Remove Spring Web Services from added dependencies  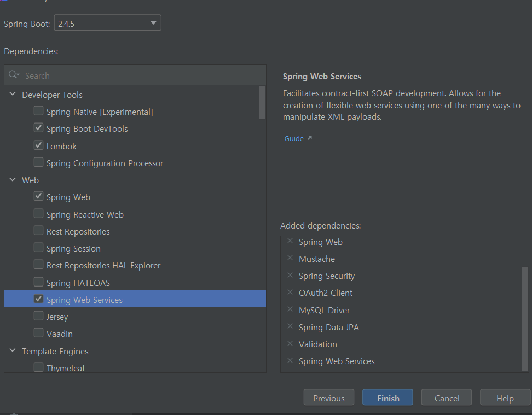pos(290,360)
